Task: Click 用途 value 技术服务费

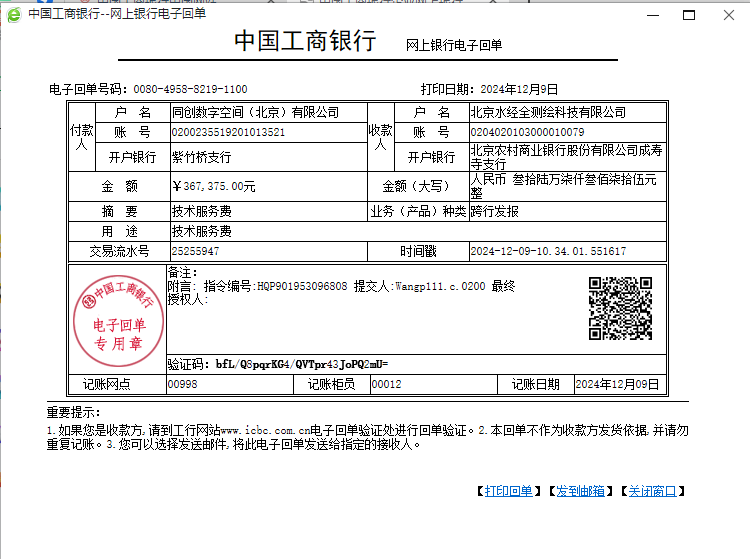Action: coord(201,231)
